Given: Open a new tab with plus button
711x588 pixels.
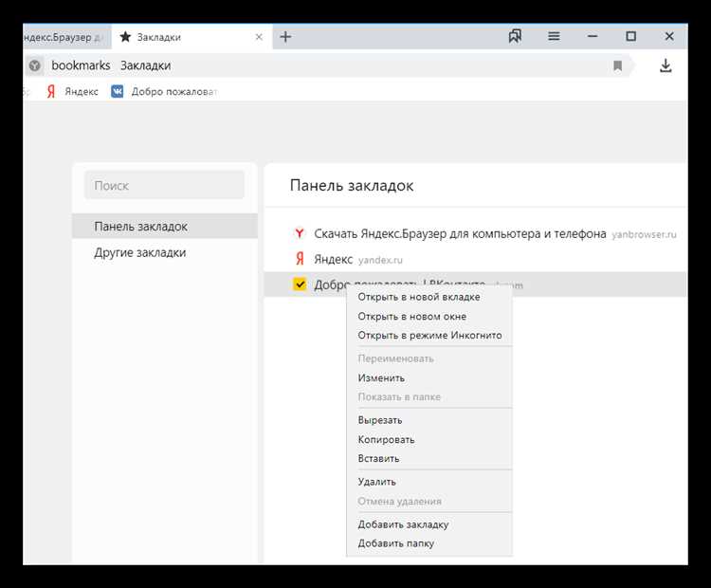Looking at the screenshot, I should tap(285, 37).
